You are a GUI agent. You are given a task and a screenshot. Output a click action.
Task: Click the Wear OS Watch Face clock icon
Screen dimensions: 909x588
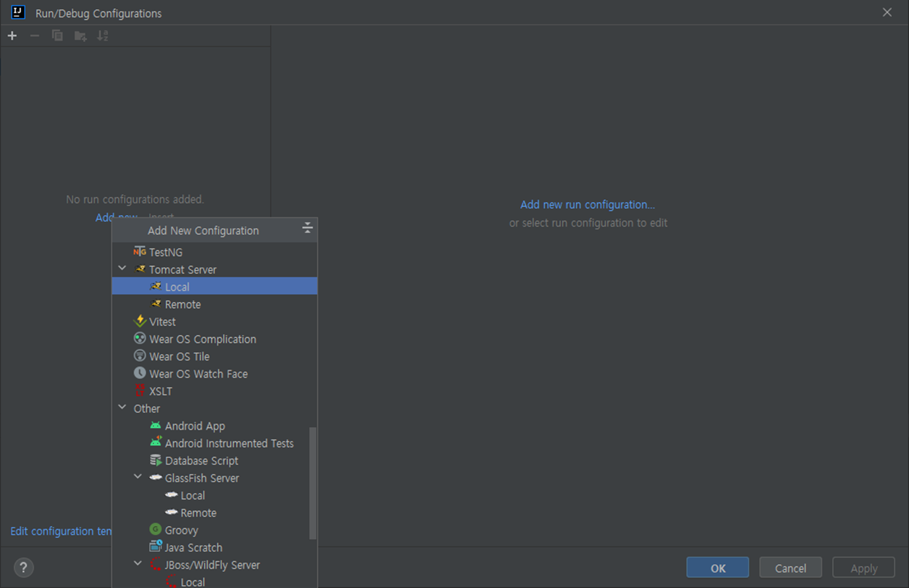(x=140, y=373)
